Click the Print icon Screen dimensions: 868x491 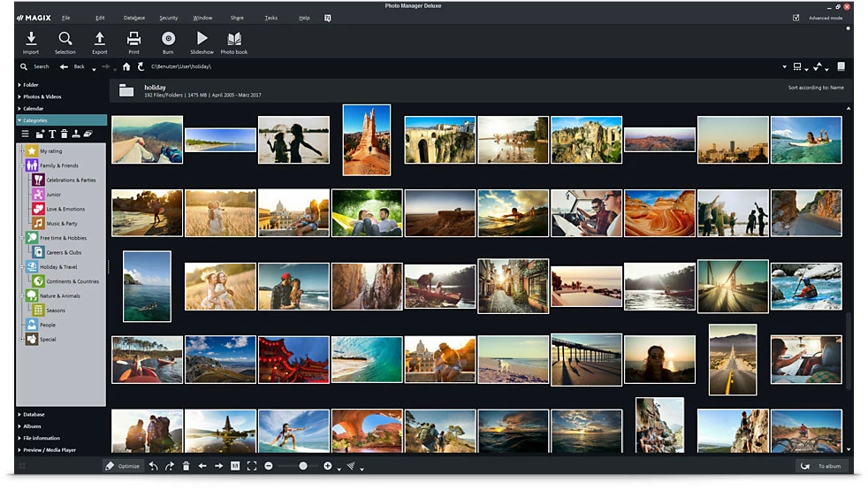133,42
